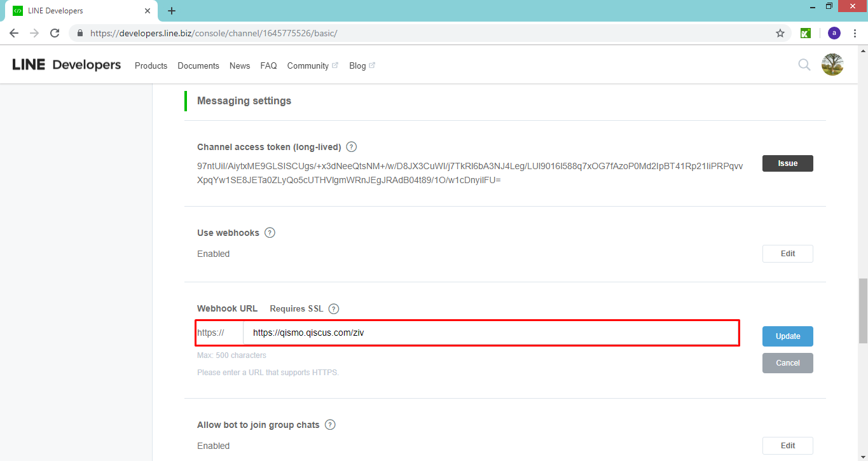868x461 pixels.
Task: Click into the Webhook URL input field
Action: 491,333
